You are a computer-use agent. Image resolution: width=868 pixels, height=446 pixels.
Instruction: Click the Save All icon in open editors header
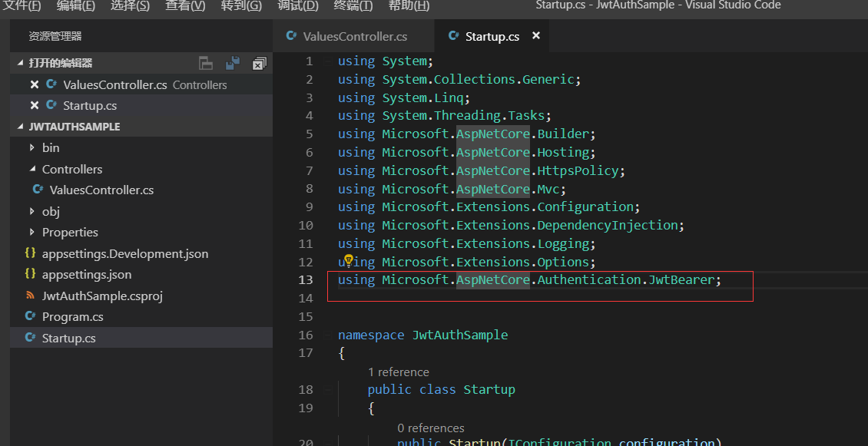pos(233,63)
